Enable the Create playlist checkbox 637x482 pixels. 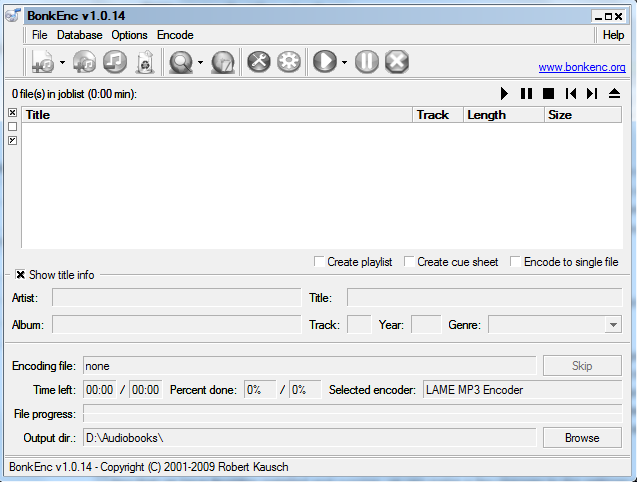coord(319,262)
